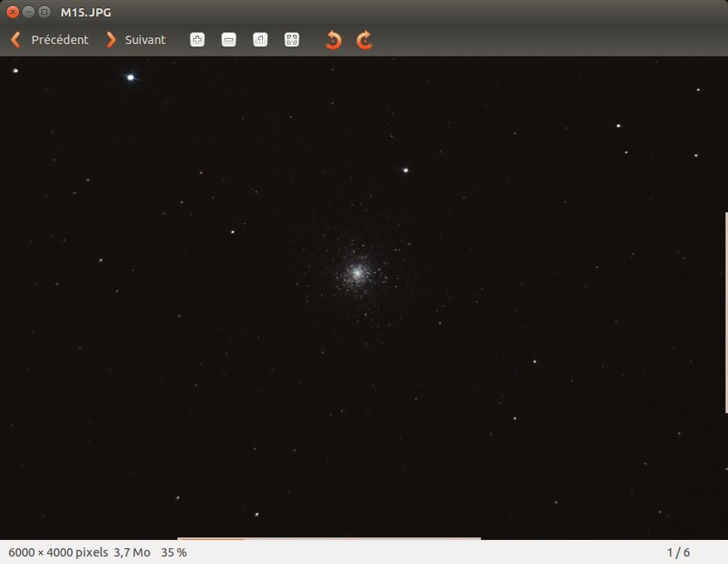
Task: Click the '35 %' zoom level text
Action: 173,552
